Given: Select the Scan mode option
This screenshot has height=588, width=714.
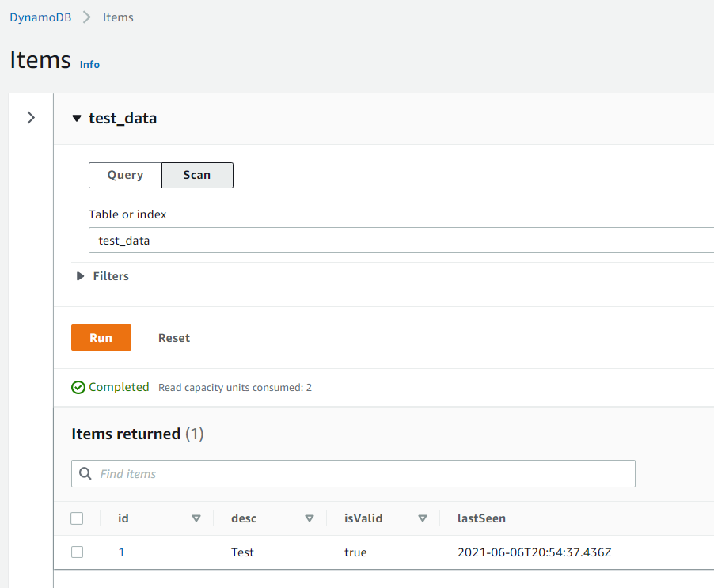Looking at the screenshot, I should (x=197, y=175).
